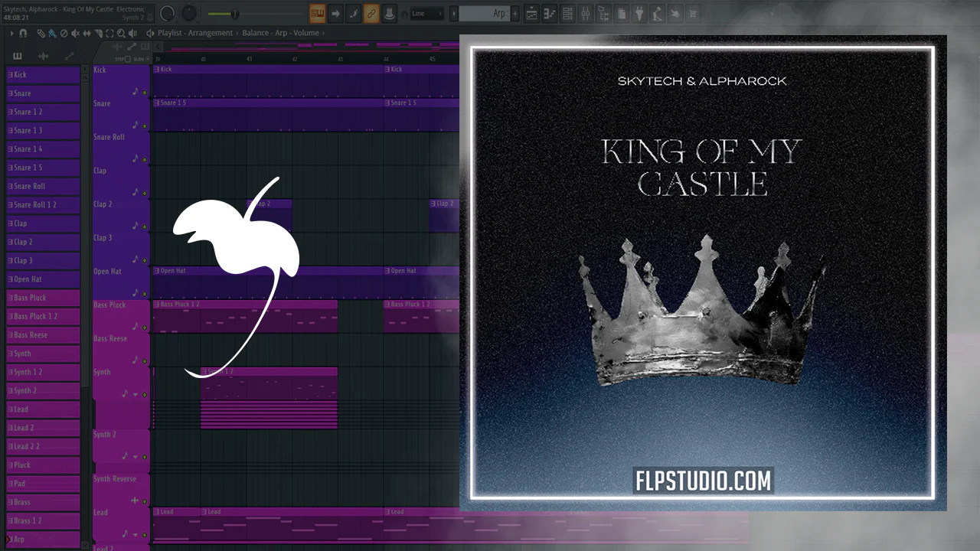This screenshot has height=551, width=980.
Task: Expand the Lead track dropdown arrow
Action: pyautogui.click(x=136, y=534)
